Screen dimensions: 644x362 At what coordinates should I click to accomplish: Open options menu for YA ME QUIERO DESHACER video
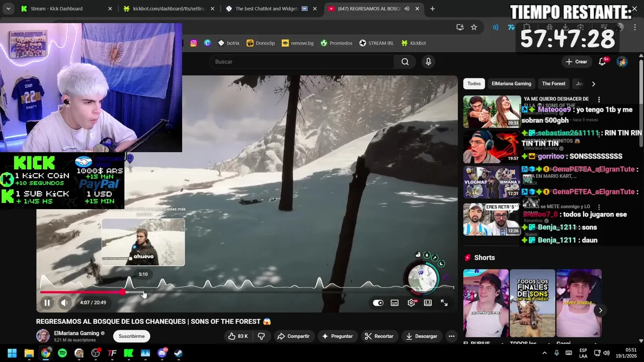(599, 100)
